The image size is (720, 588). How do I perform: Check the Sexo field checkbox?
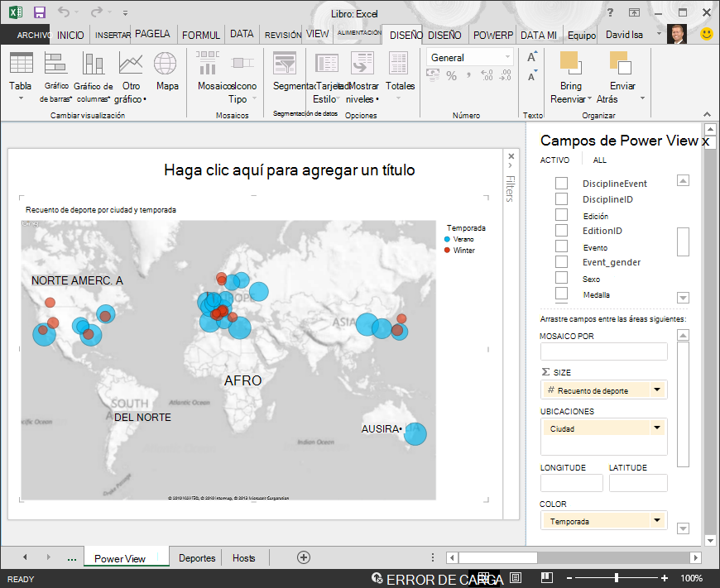[x=561, y=278]
